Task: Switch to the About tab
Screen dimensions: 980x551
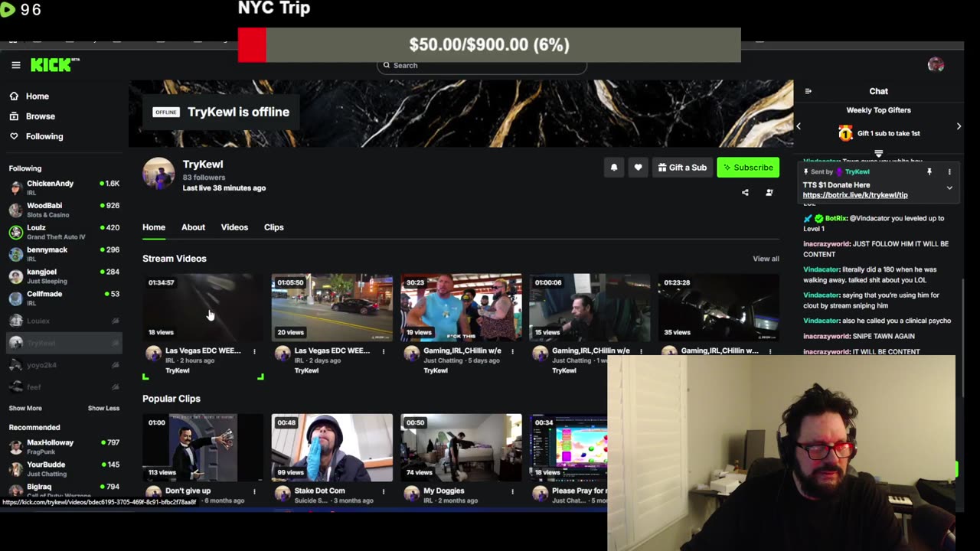Action: click(x=193, y=227)
